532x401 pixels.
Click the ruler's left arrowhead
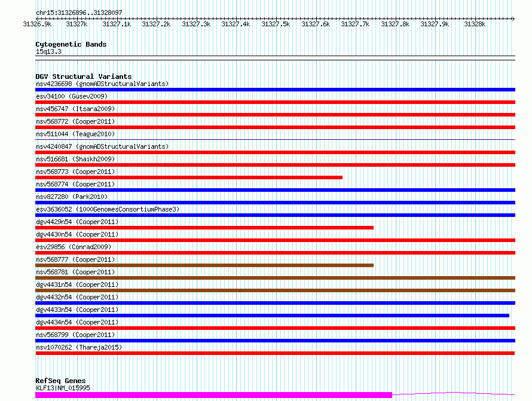tap(37, 19)
